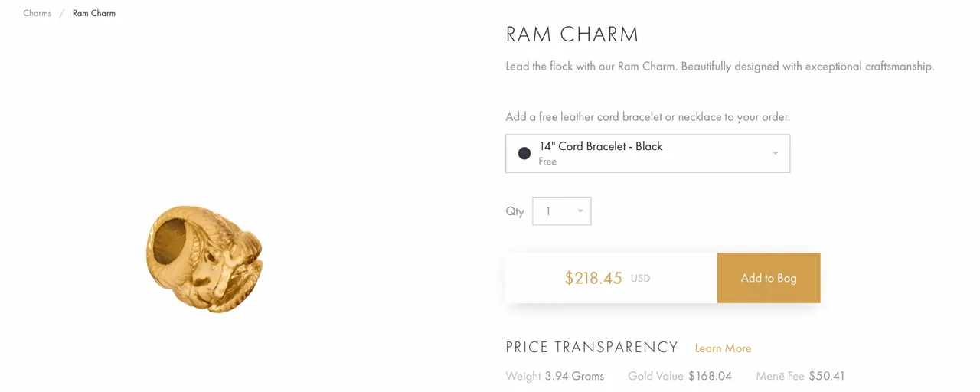Go to the Charms breadcrumb
This screenshot has width=980, height=392.
pyautogui.click(x=37, y=13)
